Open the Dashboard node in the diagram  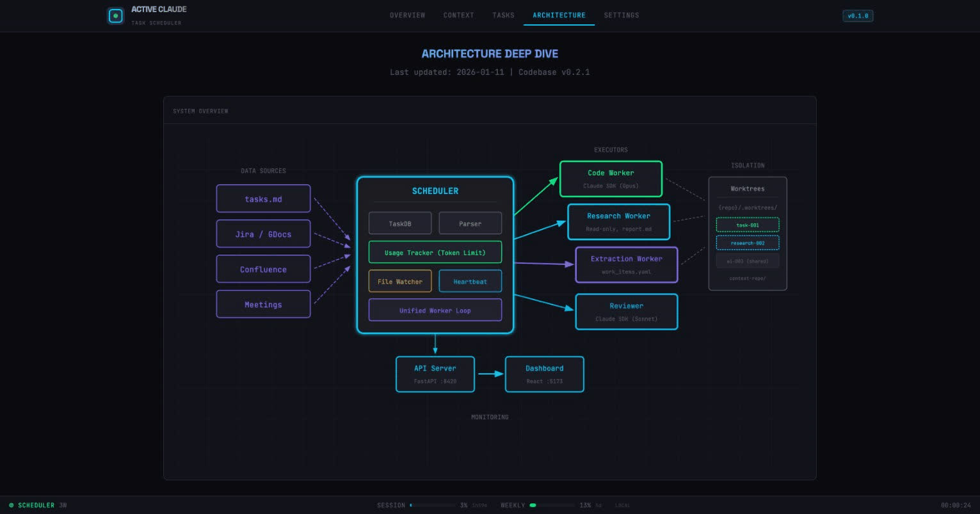[544, 374]
